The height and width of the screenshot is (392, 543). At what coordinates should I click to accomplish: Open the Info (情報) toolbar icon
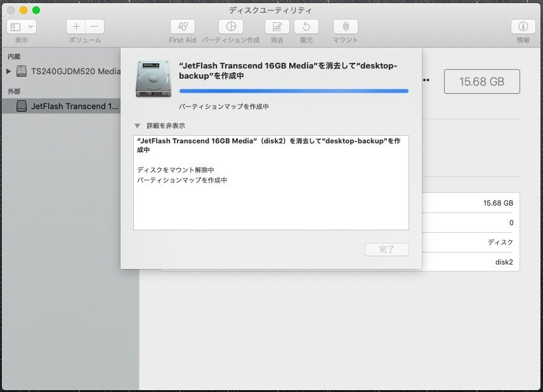coord(523,27)
